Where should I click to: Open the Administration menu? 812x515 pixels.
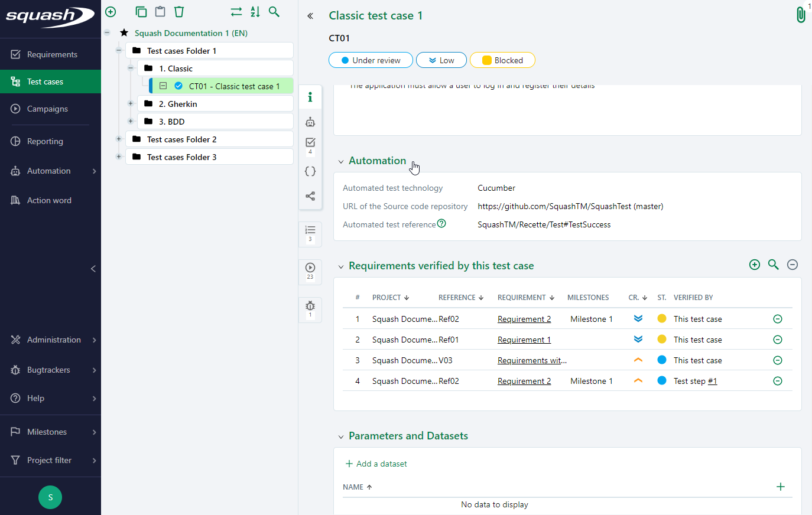tap(54, 340)
